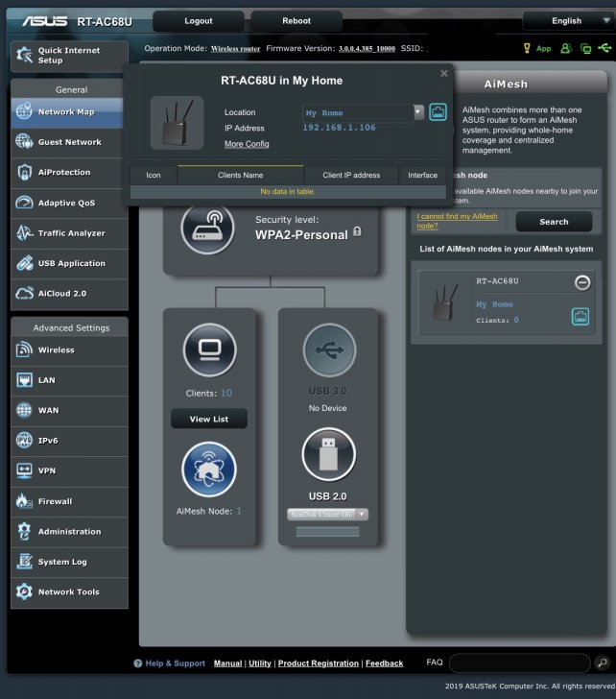616x699 pixels.
Task: Open IPv6 settings
Action: [69, 441]
